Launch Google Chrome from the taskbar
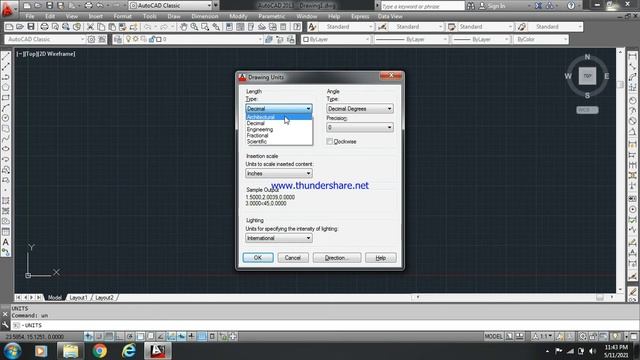Viewport: 640px width, 360px height. [x=99, y=351]
